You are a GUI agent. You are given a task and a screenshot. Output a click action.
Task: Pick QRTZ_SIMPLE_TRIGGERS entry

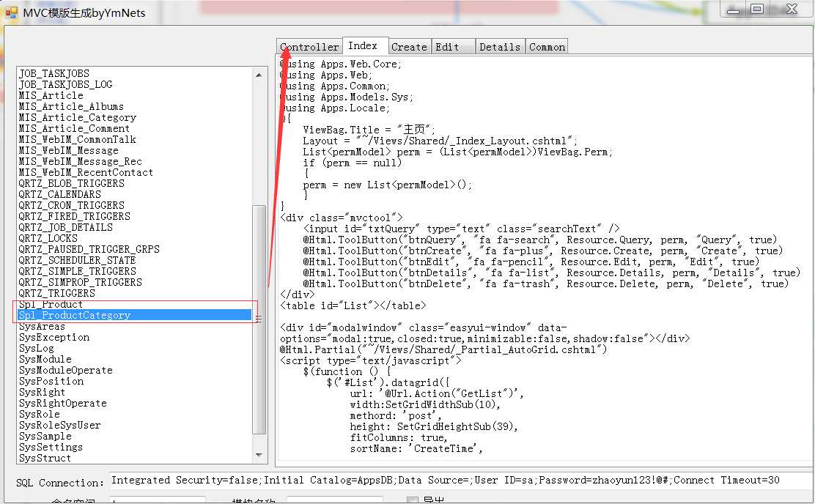click(x=78, y=271)
